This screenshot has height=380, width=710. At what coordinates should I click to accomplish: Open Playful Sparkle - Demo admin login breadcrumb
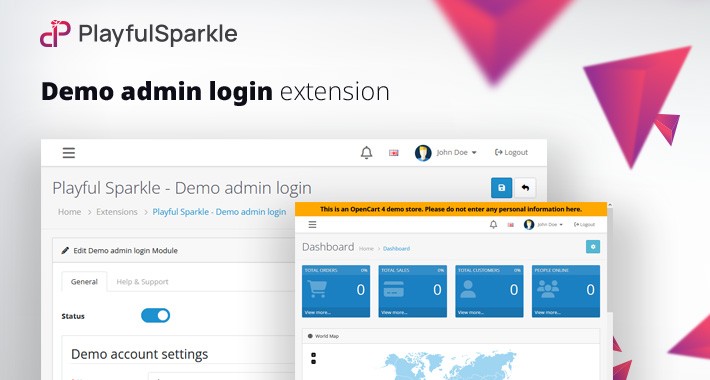tap(219, 212)
